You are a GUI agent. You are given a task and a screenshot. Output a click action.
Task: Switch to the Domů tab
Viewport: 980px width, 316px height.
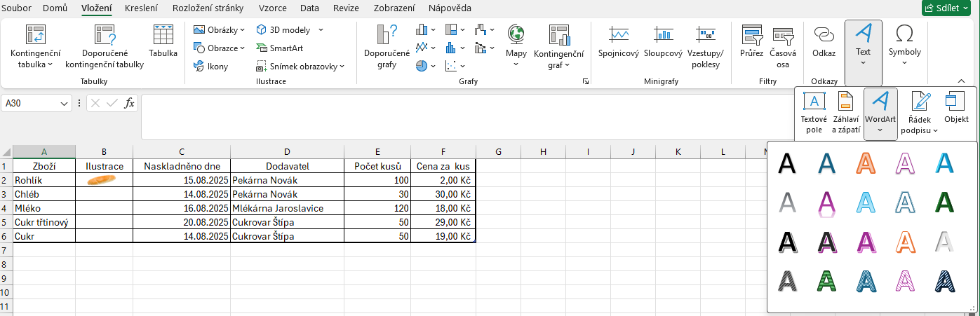point(55,8)
